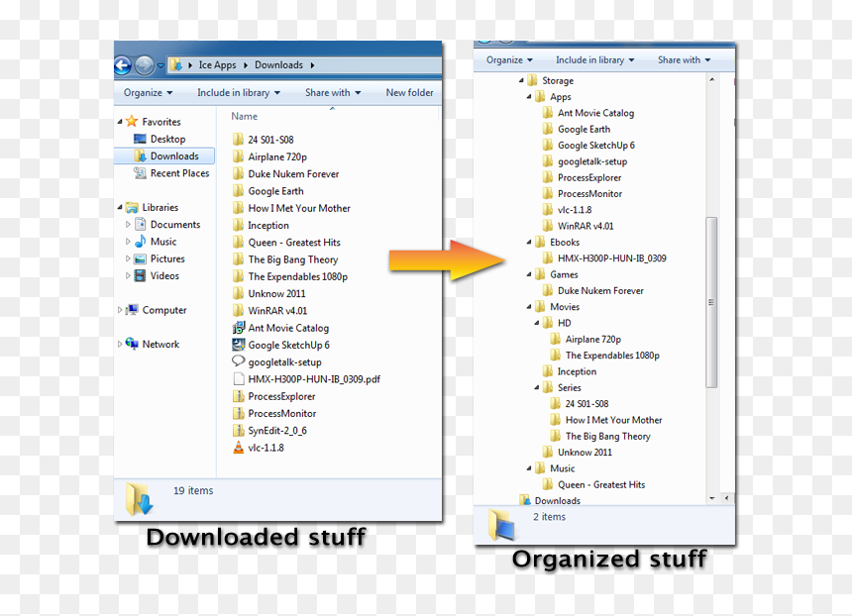Viewport: 852px width, 616px height.
Task: Click the HMX-H300P-HUN-IB_0309.pdf file icon
Action: pyautogui.click(x=238, y=378)
